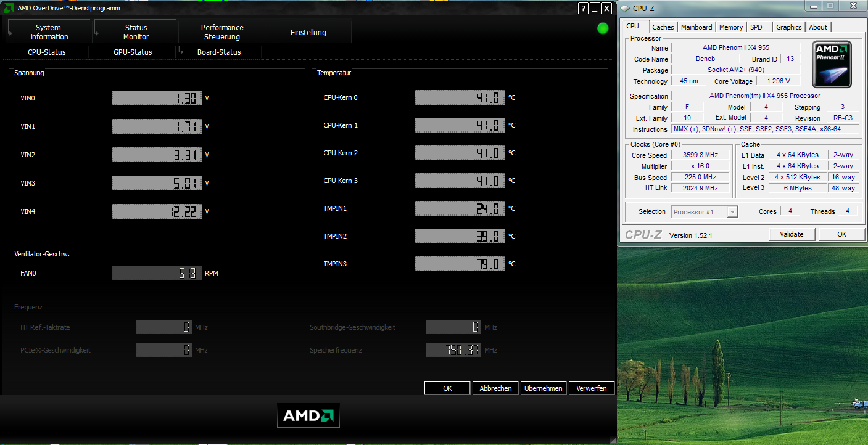Click the green status indicator light

[603, 28]
